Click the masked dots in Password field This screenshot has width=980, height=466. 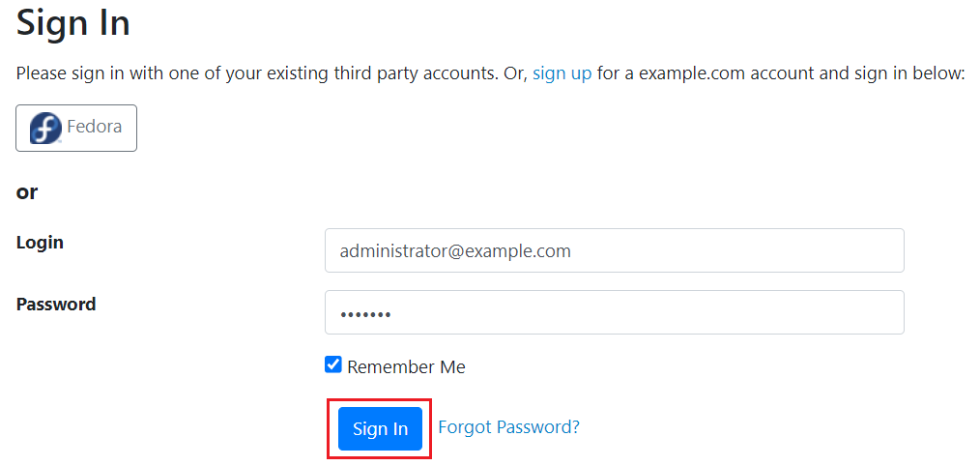(x=364, y=314)
